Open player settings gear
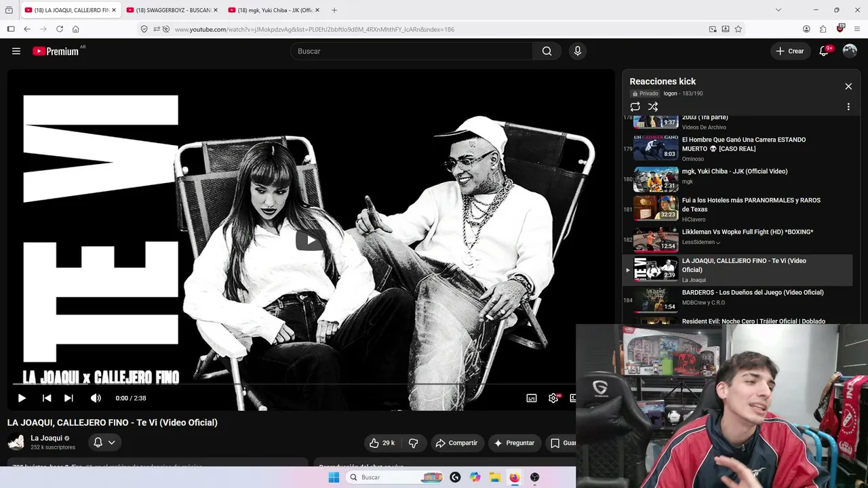Image resolution: width=868 pixels, height=488 pixels. (x=553, y=398)
